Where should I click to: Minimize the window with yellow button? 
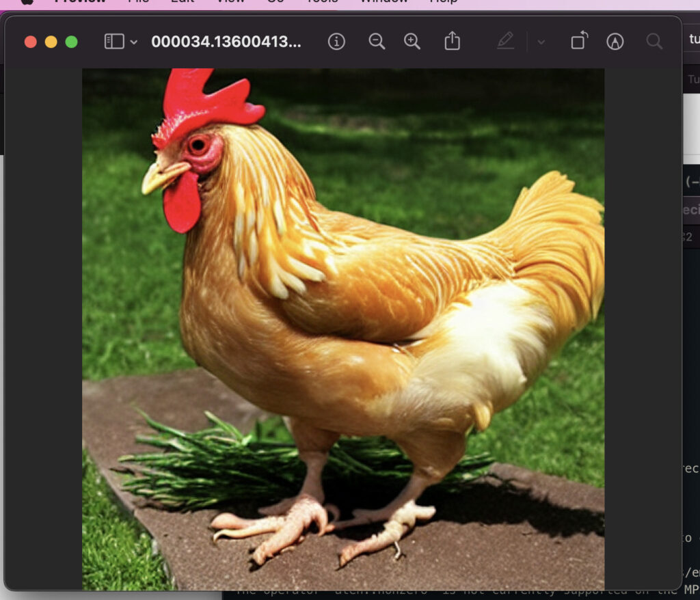pos(51,42)
